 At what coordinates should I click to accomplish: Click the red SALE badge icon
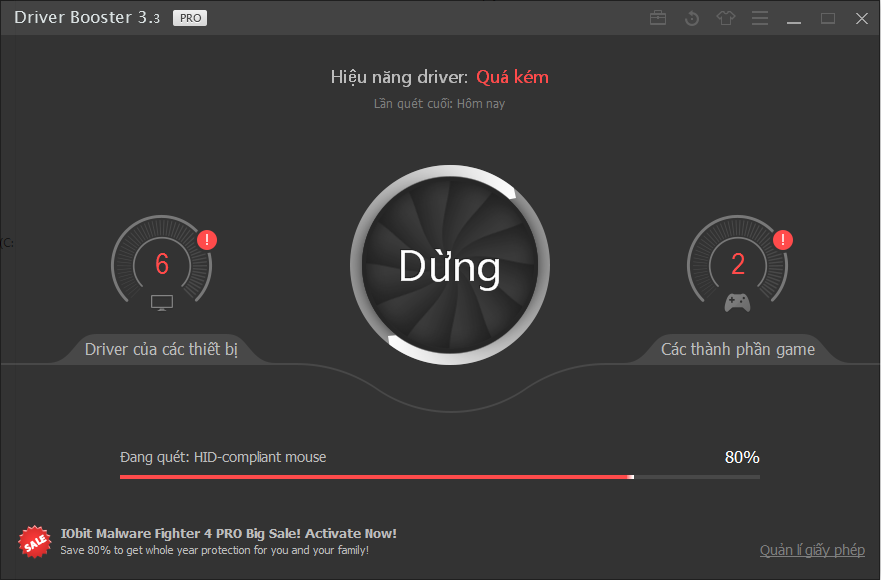(x=35, y=542)
